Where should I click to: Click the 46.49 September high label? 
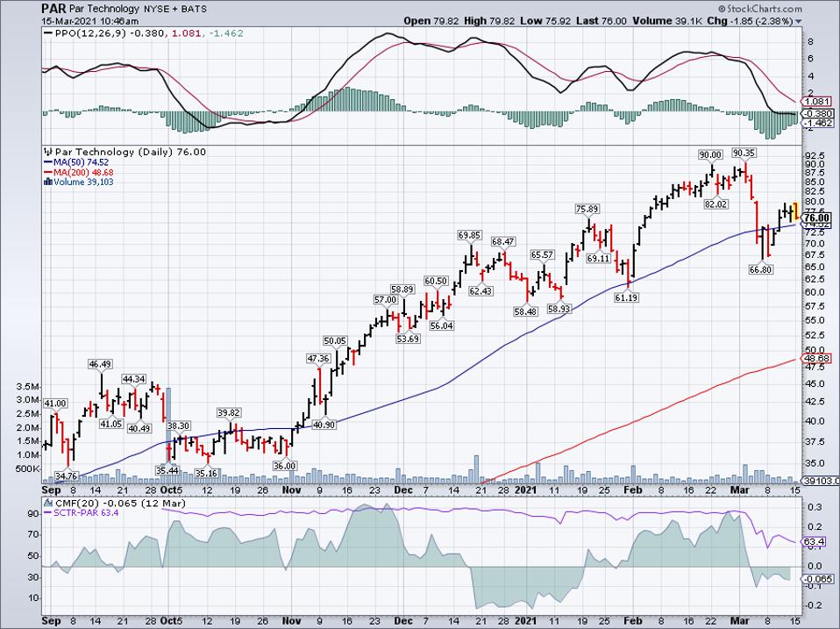coord(100,364)
